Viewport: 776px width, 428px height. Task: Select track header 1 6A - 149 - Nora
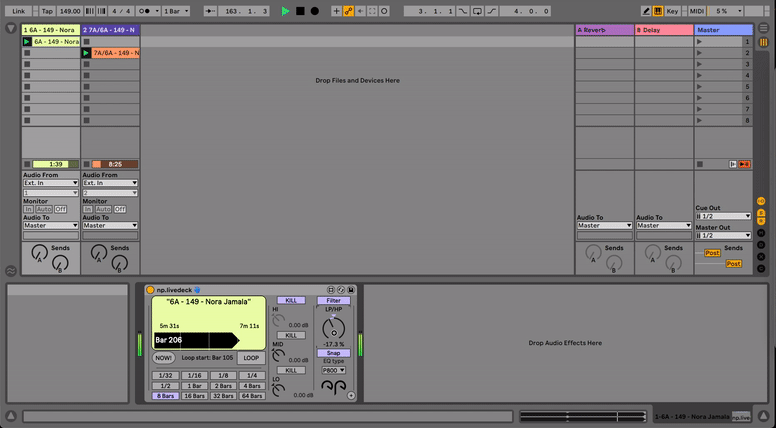(51, 30)
